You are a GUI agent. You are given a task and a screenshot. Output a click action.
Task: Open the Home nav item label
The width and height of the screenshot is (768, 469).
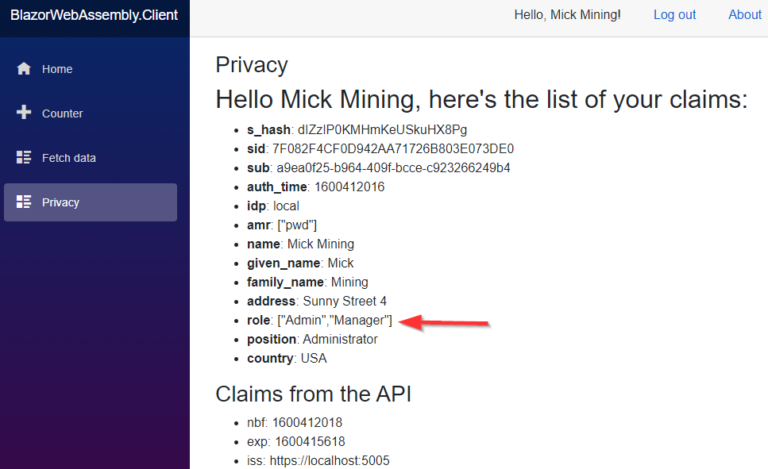57,69
